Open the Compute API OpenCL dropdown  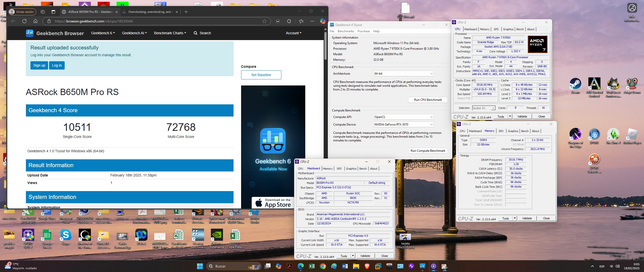coord(403,117)
